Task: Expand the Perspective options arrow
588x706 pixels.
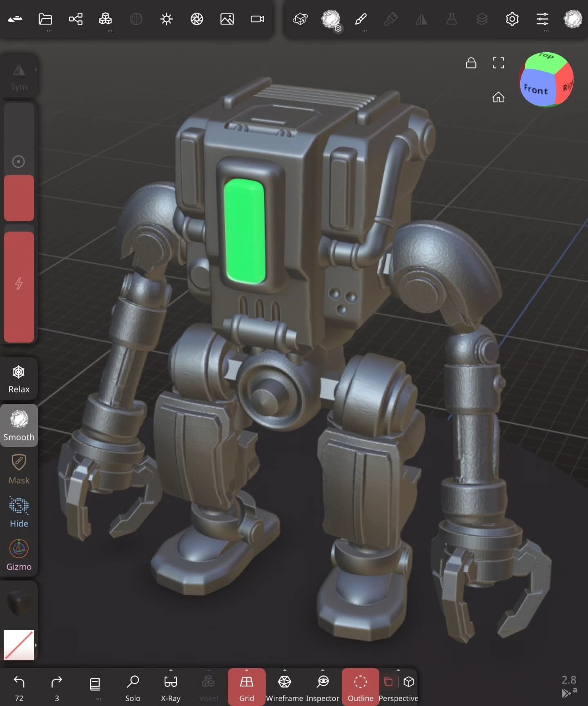Action: 398,670
